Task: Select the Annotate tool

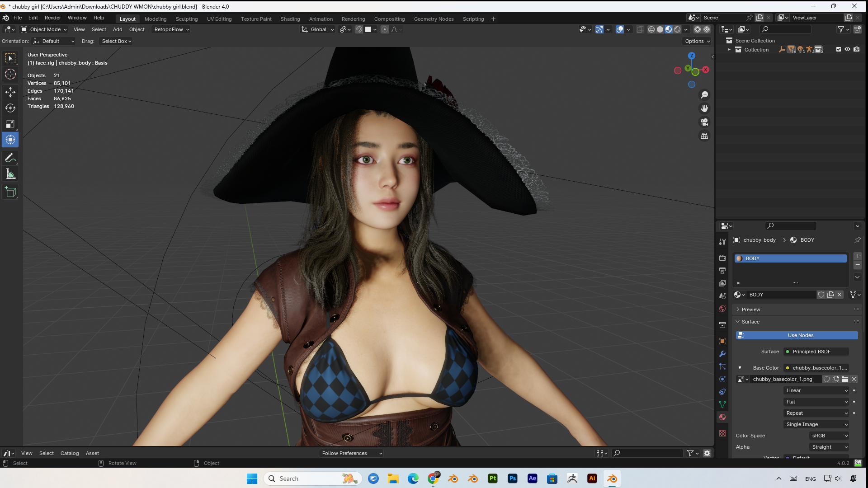Action: [10, 158]
